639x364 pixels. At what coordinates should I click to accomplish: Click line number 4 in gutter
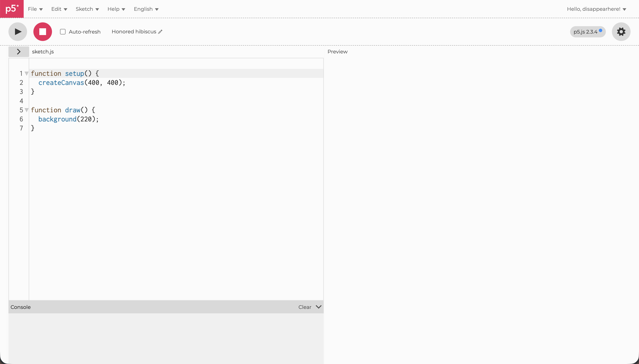point(21,101)
